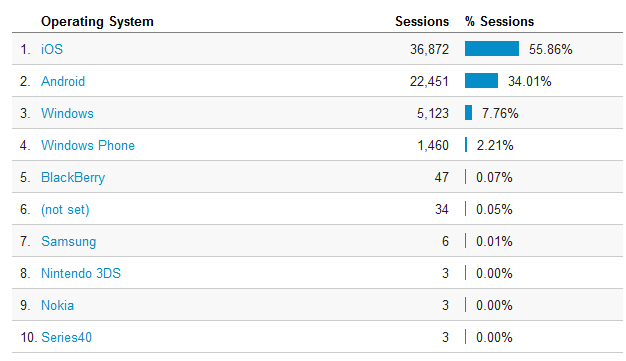Sort by Sessions column header
Screen dimensions: 626x361
coord(422,21)
